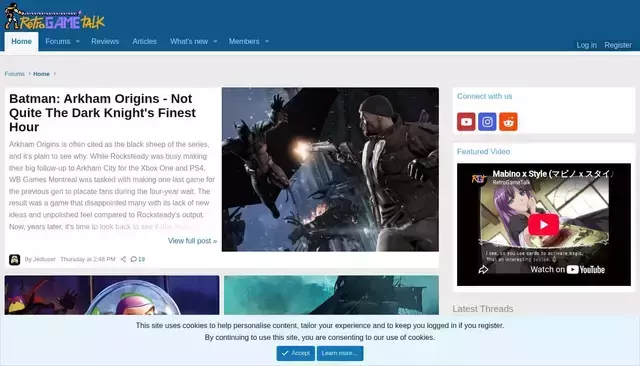The height and width of the screenshot is (366, 640).
Task: Open the Reddit social icon
Action: point(508,122)
